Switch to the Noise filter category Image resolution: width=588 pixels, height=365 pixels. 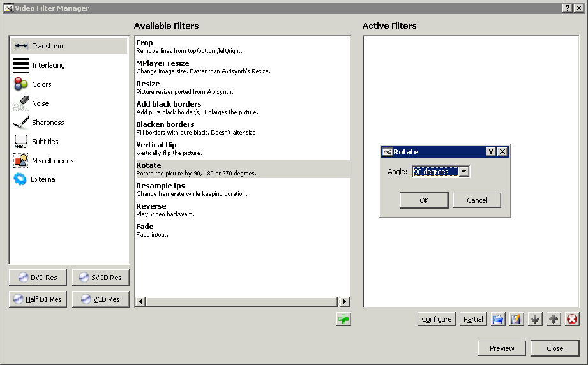point(40,103)
